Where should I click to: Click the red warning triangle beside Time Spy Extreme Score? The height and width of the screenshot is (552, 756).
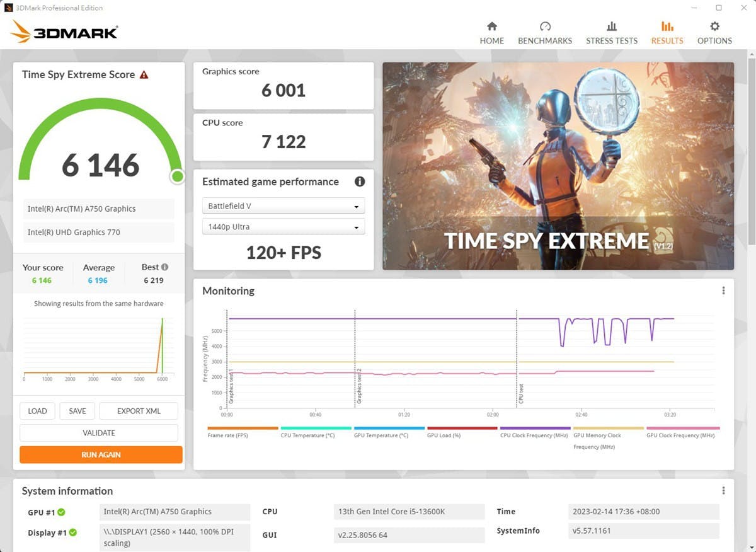pos(144,75)
